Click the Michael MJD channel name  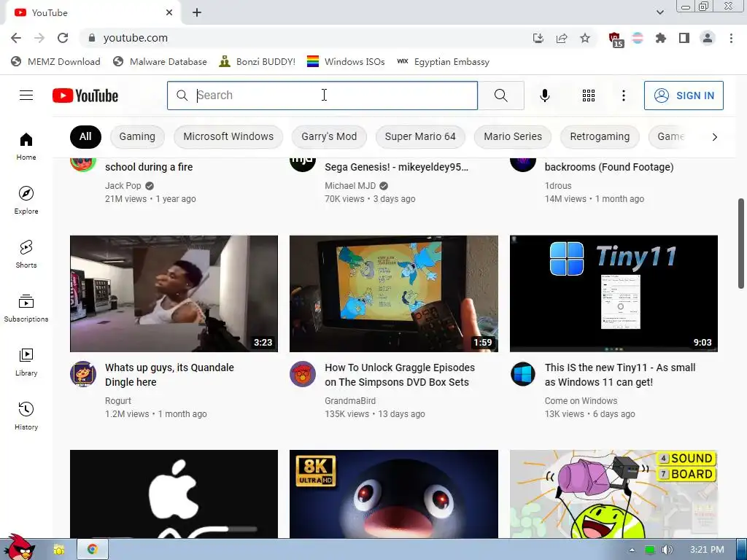350,186
